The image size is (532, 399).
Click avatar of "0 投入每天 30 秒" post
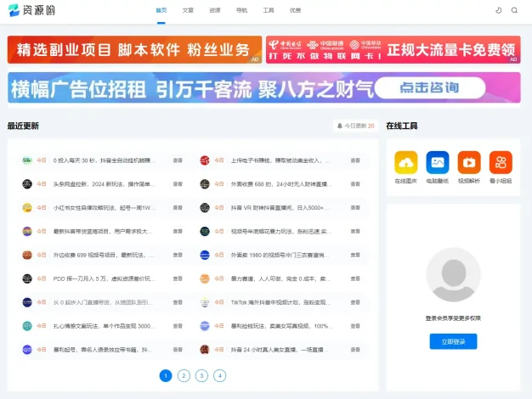[27, 160]
